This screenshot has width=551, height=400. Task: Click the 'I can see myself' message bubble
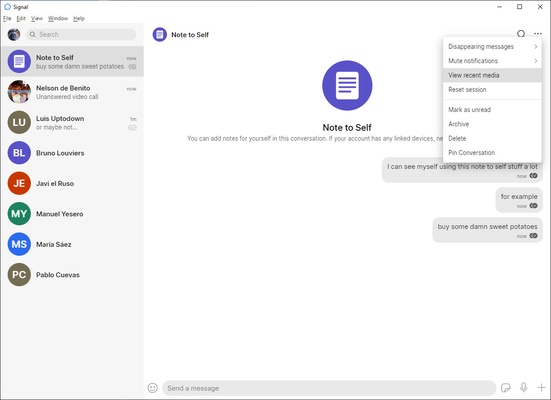click(x=462, y=170)
